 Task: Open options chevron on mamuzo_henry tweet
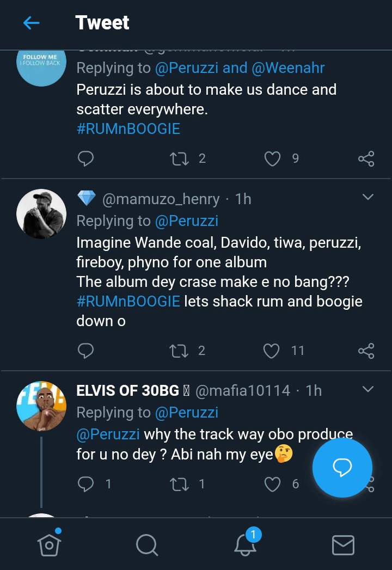coord(368,197)
